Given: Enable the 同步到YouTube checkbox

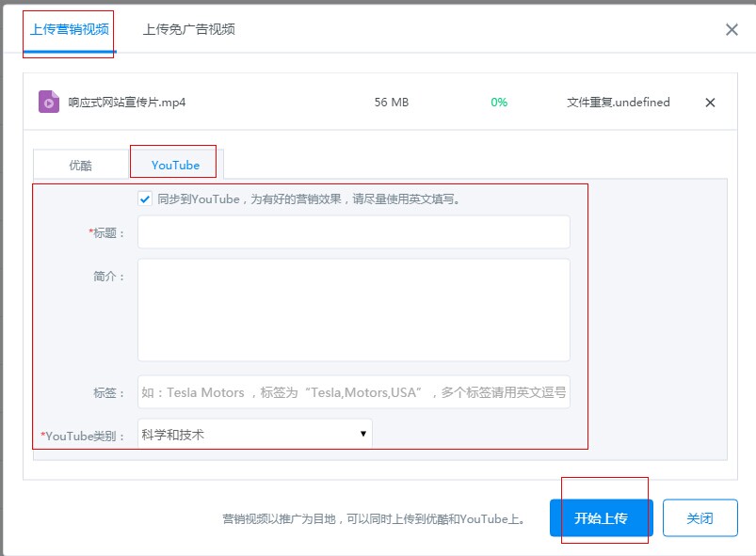Looking at the screenshot, I should coord(145,199).
